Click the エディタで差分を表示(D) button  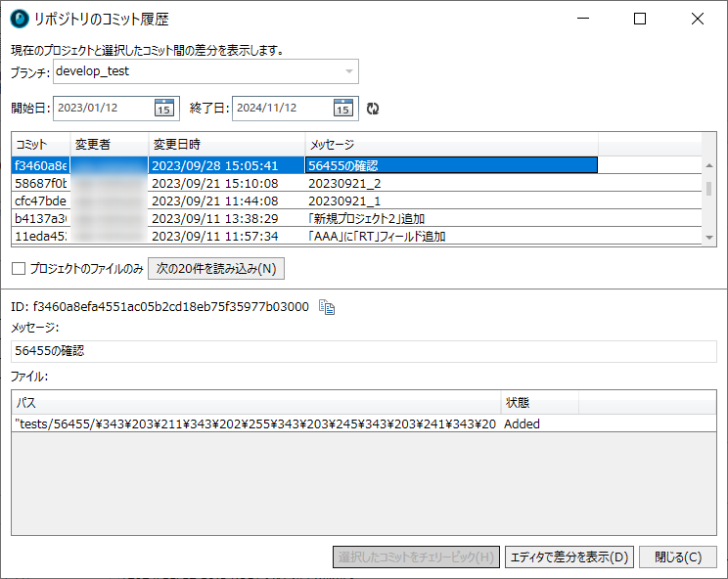point(569,557)
